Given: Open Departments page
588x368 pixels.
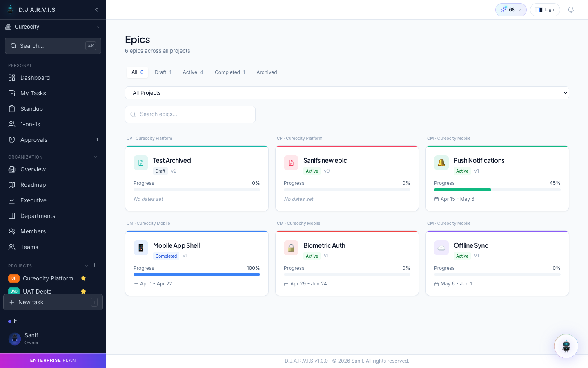Looking at the screenshot, I should tap(53, 216).
